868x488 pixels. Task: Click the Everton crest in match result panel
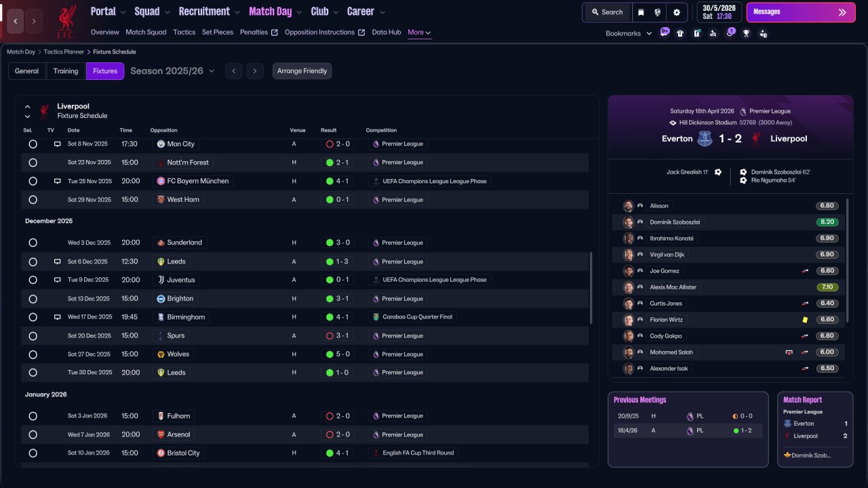[705, 138]
